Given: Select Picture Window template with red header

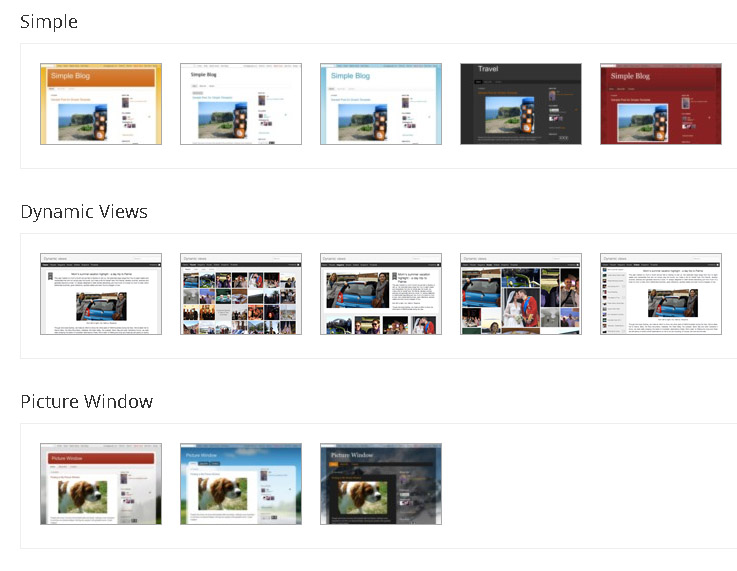Looking at the screenshot, I should pos(101,484).
